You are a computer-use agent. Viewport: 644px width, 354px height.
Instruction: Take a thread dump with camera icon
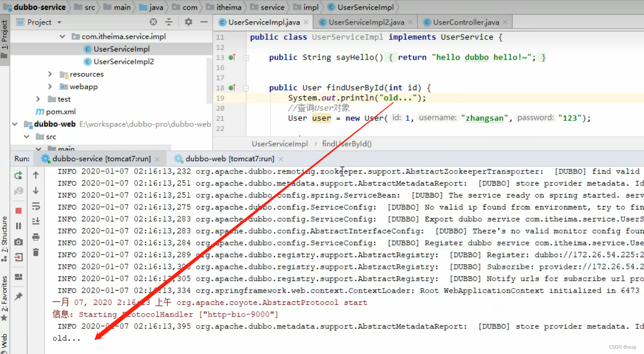point(18,241)
